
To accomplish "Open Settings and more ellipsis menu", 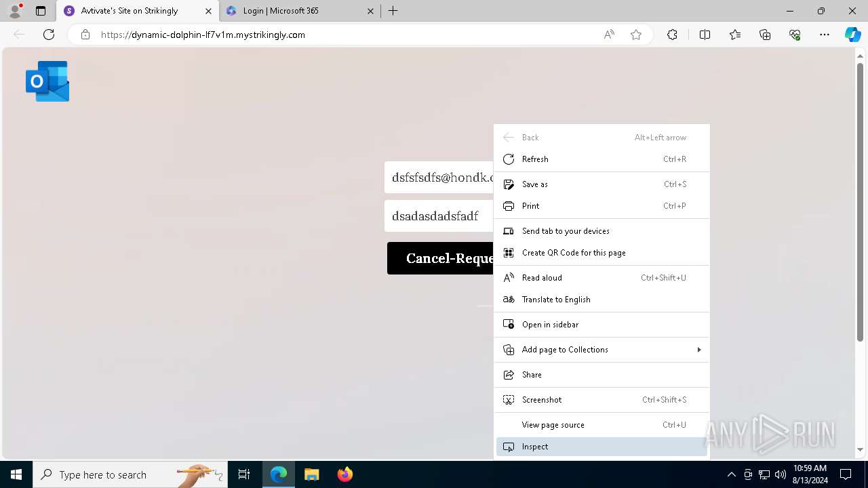I will click(x=825, y=35).
